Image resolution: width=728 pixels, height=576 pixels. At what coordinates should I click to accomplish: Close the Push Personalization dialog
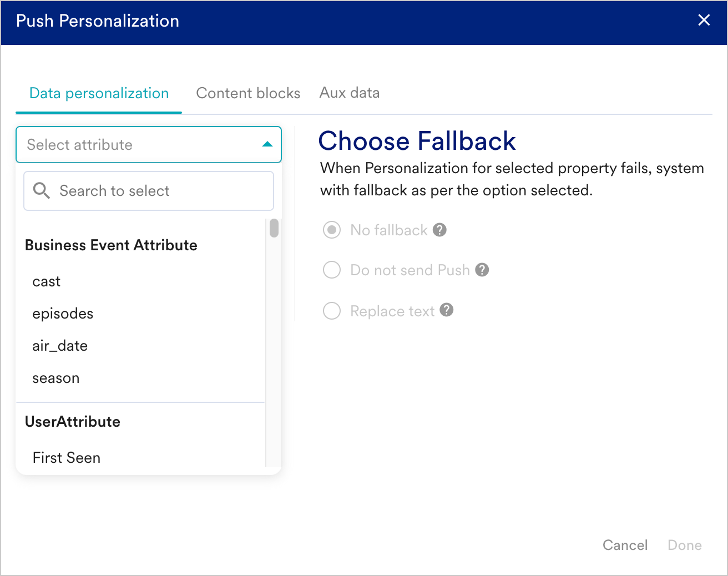coord(704,21)
